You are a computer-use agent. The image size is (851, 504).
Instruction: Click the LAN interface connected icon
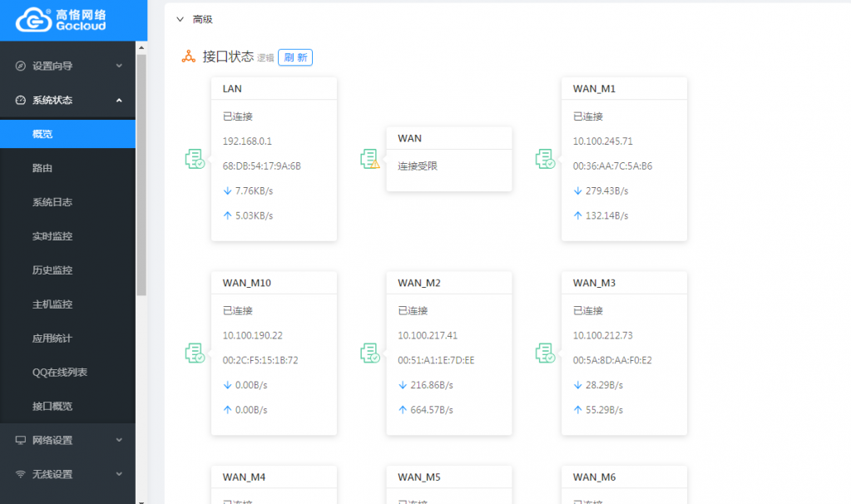pos(195,159)
